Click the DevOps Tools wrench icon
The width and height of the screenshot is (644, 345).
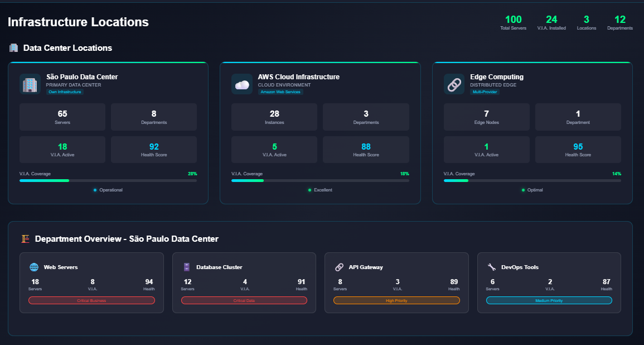491,267
